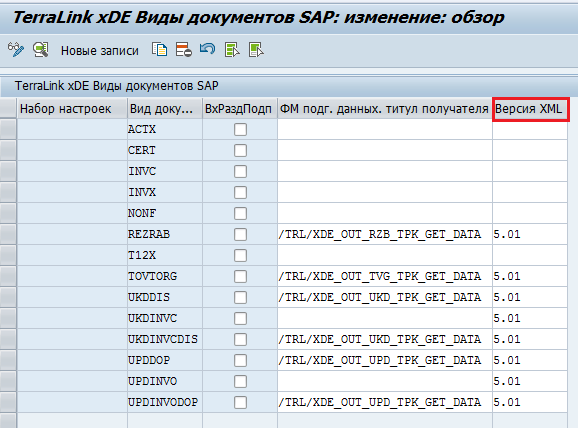This screenshot has width=578, height=428.
Task: Select row selector for REZRAB row
Action: tap(8, 234)
